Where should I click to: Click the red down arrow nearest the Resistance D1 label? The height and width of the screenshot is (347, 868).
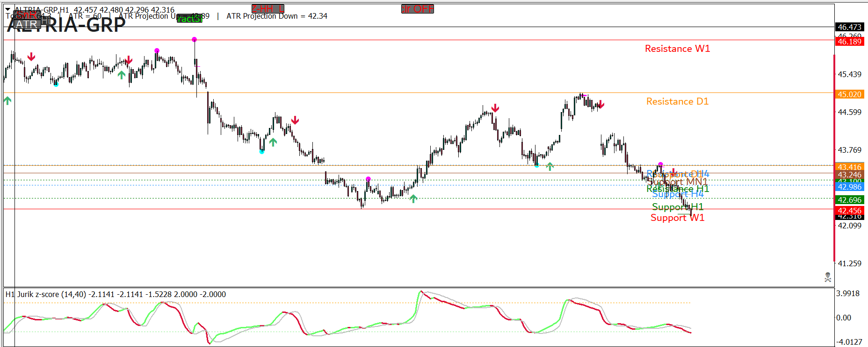coord(601,105)
